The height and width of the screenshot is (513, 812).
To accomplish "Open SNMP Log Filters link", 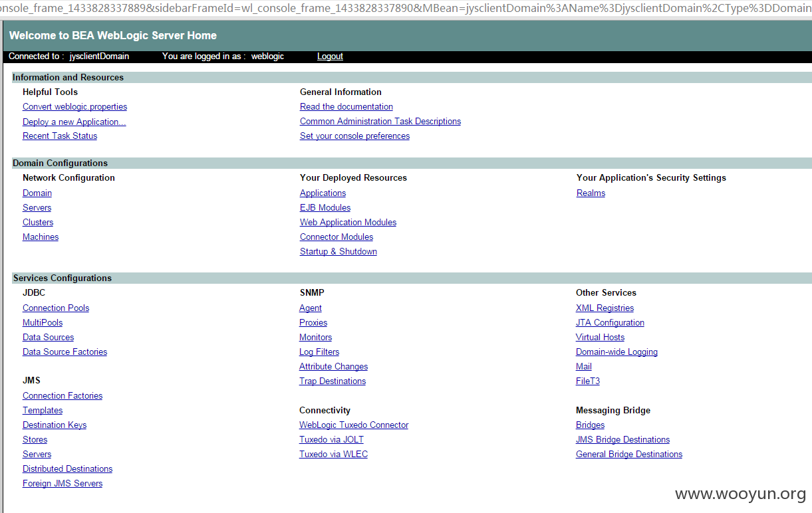I will tap(319, 352).
